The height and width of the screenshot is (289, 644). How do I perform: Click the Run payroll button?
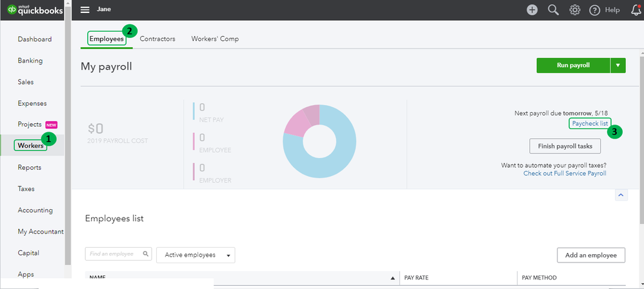click(x=573, y=65)
